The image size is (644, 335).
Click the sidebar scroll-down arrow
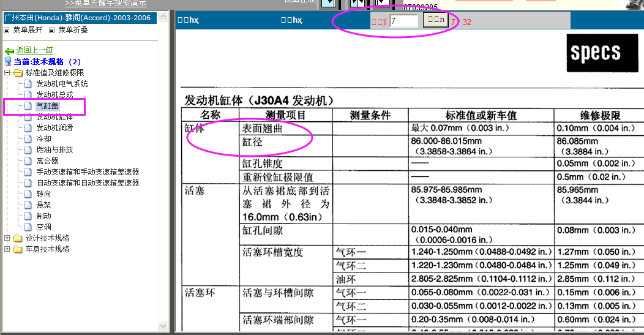163,326
